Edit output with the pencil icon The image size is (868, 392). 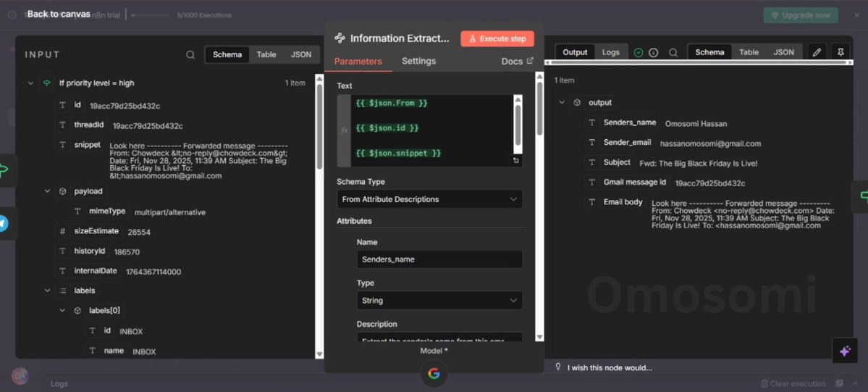817,52
